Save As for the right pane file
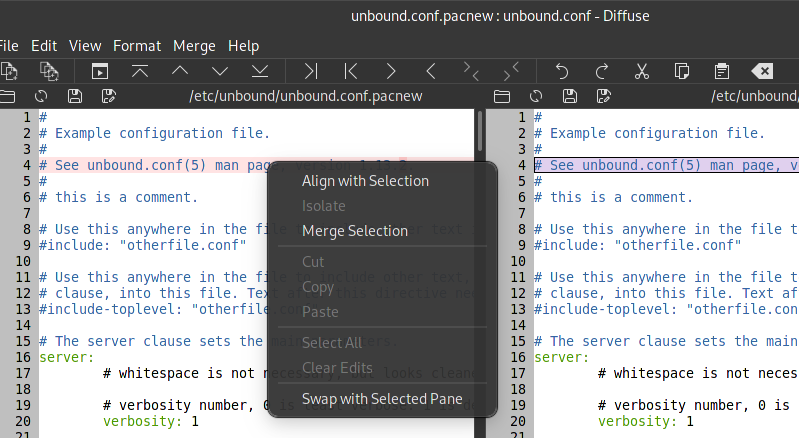799x438 pixels. click(x=604, y=96)
